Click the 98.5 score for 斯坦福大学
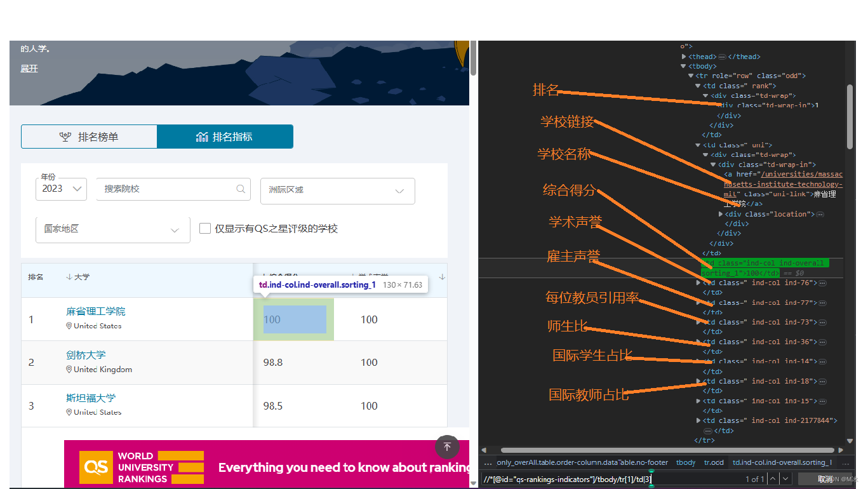The image size is (868, 489). click(273, 406)
